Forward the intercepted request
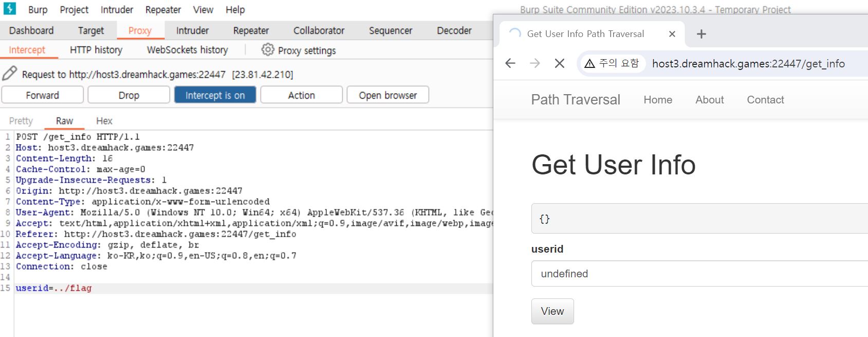 click(43, 95)
